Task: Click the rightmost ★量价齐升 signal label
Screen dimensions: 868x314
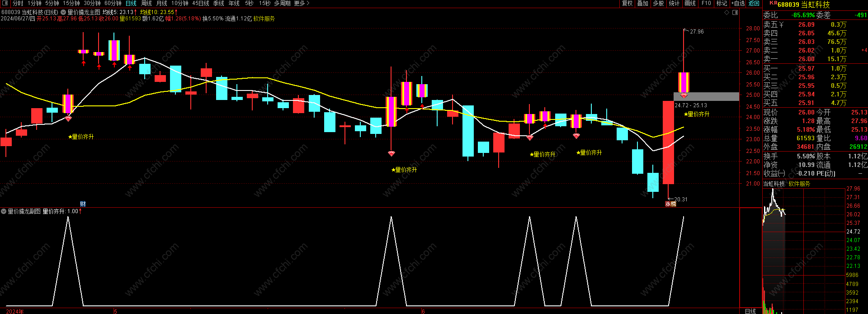Action: [697, 114]
